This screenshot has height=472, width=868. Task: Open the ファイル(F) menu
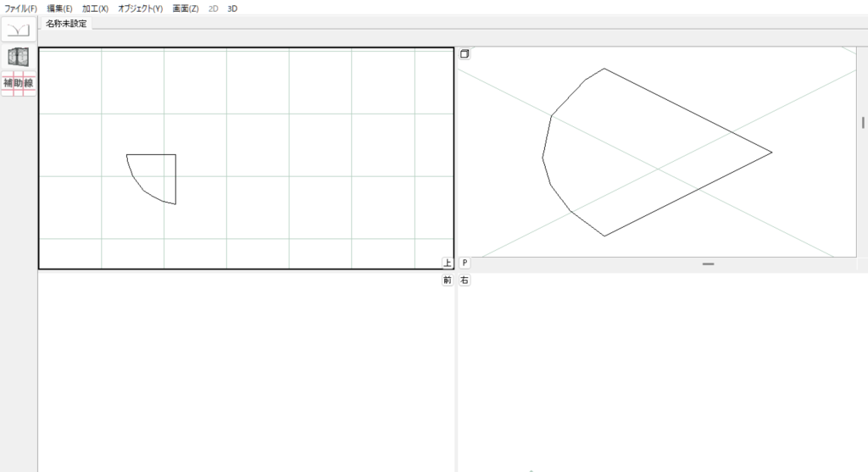tap(20, 8)
